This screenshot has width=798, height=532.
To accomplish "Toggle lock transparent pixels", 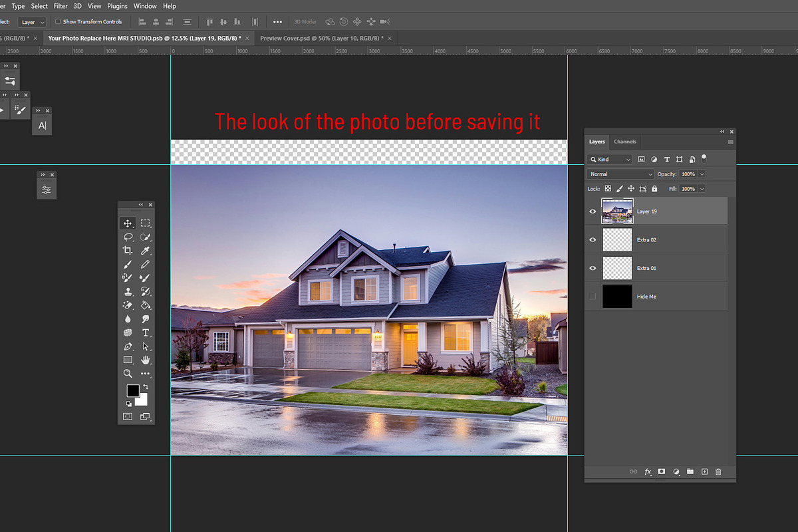I will [x=608, y=189].
